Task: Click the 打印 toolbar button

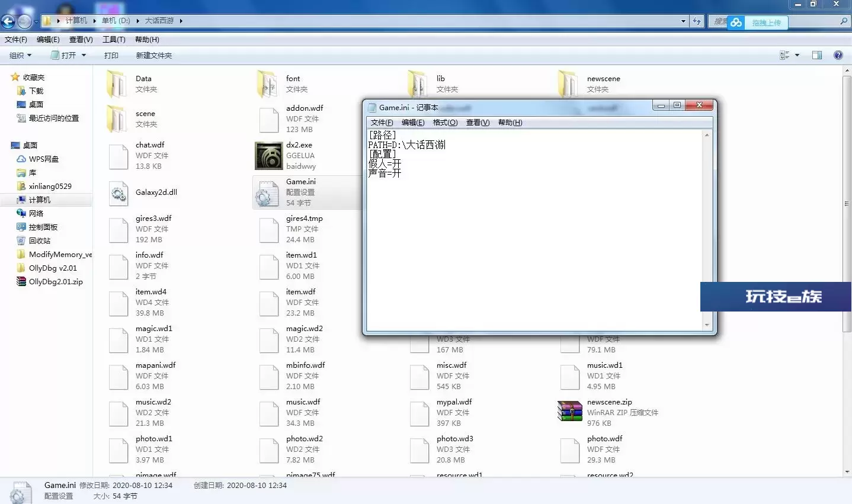Action: 111,55
